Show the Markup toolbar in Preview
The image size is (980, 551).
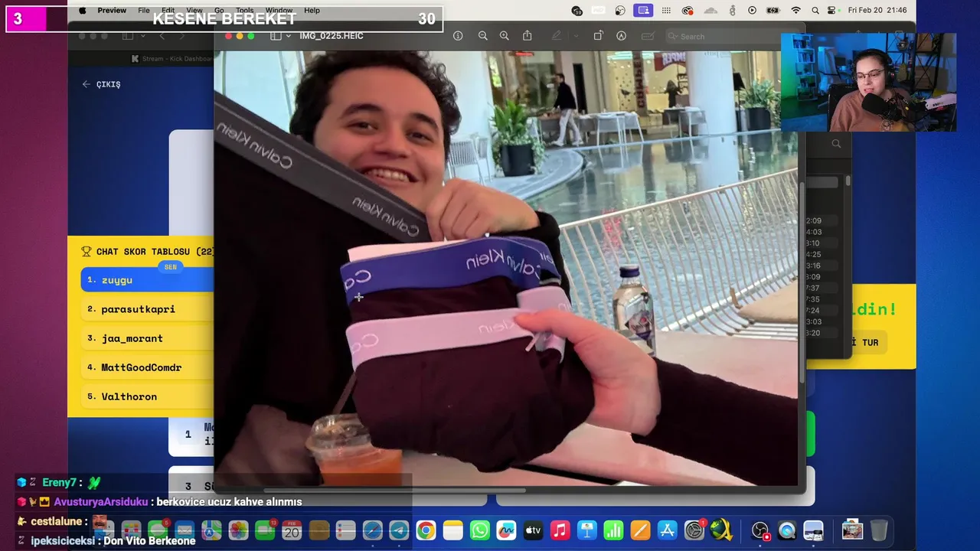pos(621,36)
